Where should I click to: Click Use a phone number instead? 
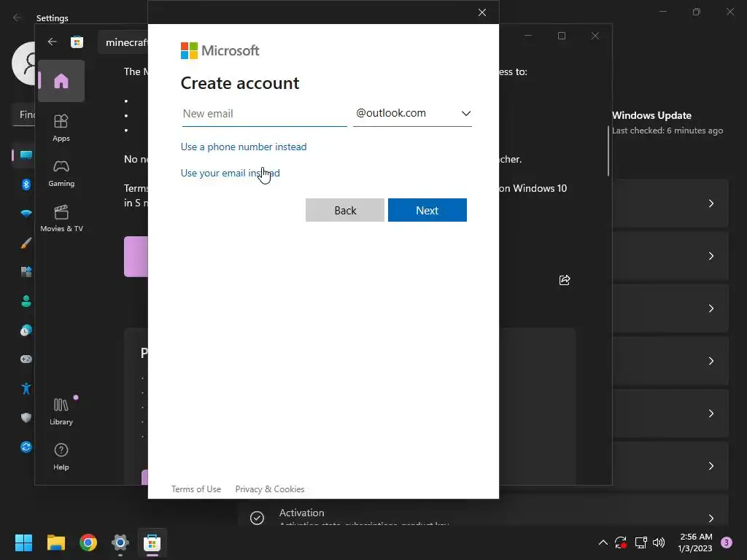coord(244,147)
